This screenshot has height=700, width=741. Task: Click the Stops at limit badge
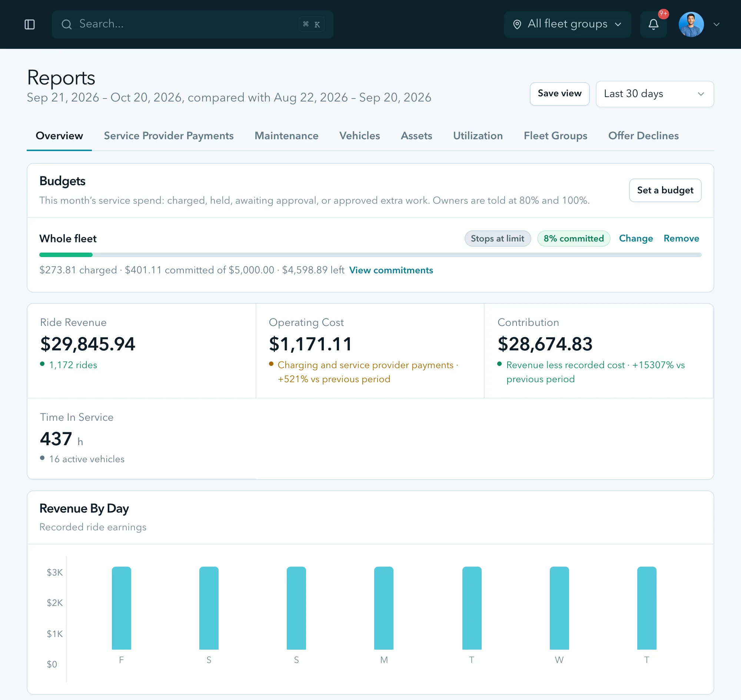497,239
